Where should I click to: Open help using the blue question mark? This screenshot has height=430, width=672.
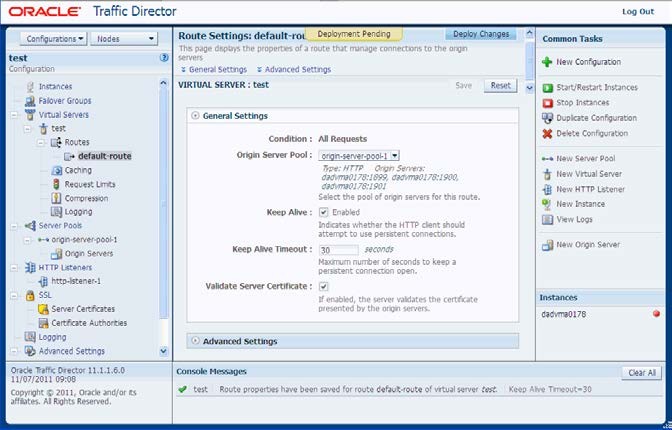coord(164,57)
